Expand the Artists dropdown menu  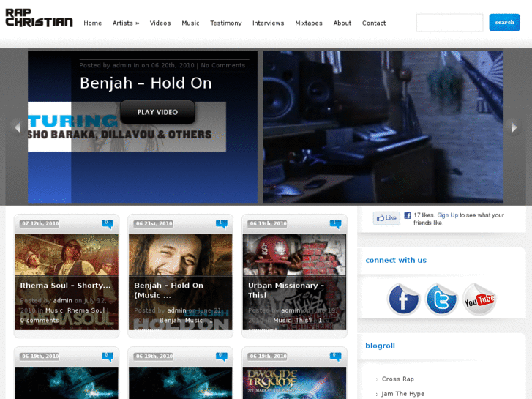coord(126,23)
